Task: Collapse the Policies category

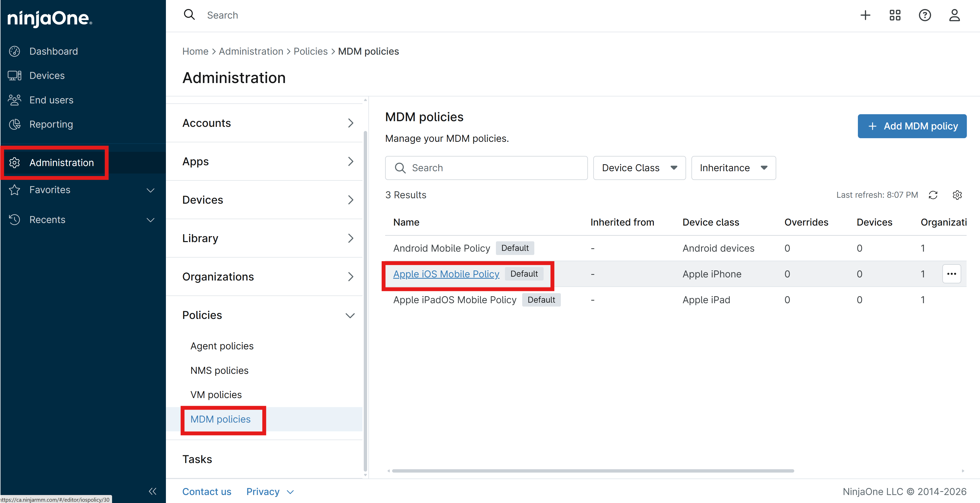Action: (x=264, y=315)
